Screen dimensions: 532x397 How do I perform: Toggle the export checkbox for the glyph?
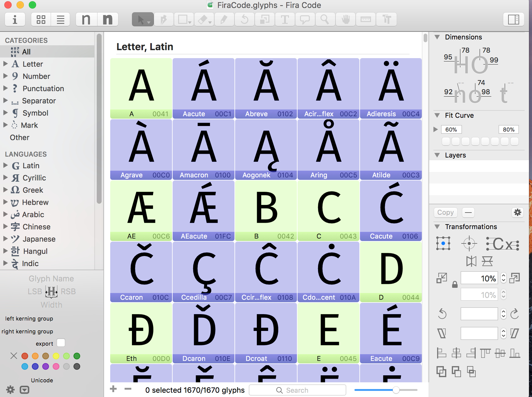tap(61, 343)
